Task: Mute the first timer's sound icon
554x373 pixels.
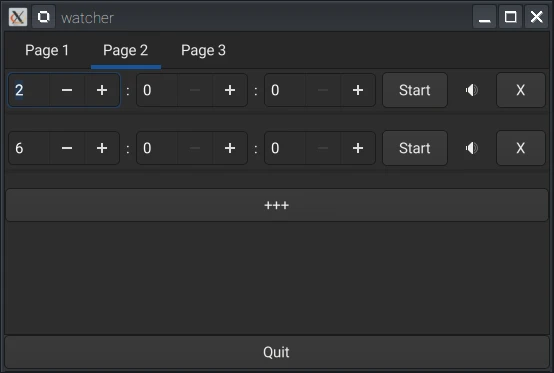Action: [x=472, y=90]
